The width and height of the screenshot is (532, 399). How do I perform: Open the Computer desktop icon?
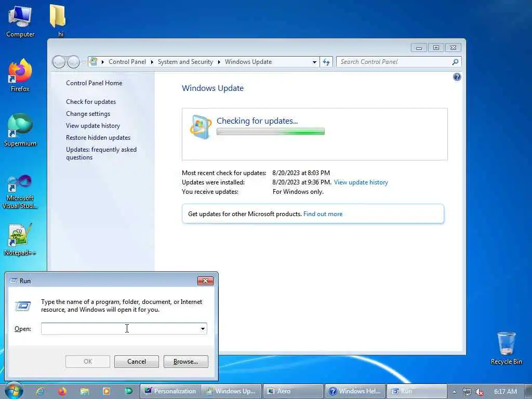click(20, 21)
